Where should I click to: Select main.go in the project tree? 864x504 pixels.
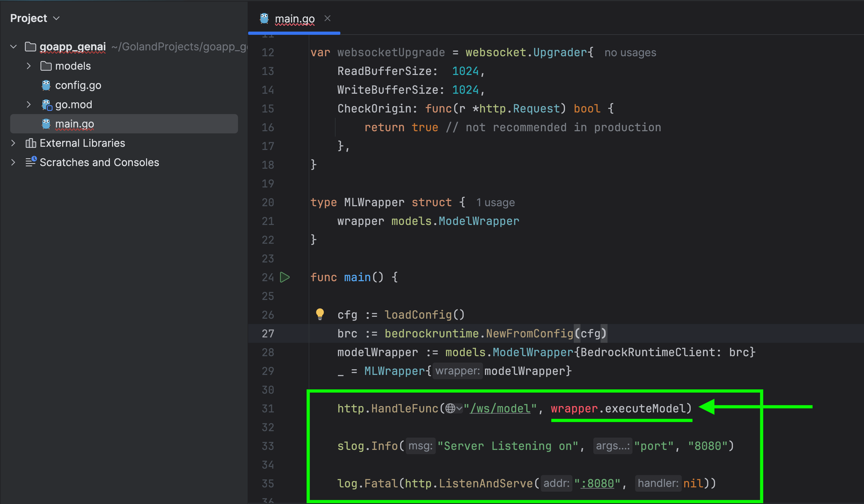click(75, 124)
